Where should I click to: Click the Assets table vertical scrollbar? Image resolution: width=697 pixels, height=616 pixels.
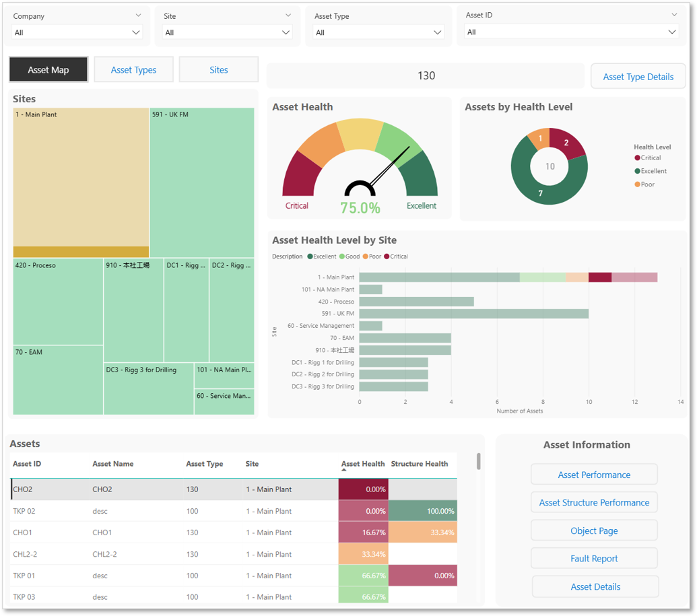tap(478, 461)
